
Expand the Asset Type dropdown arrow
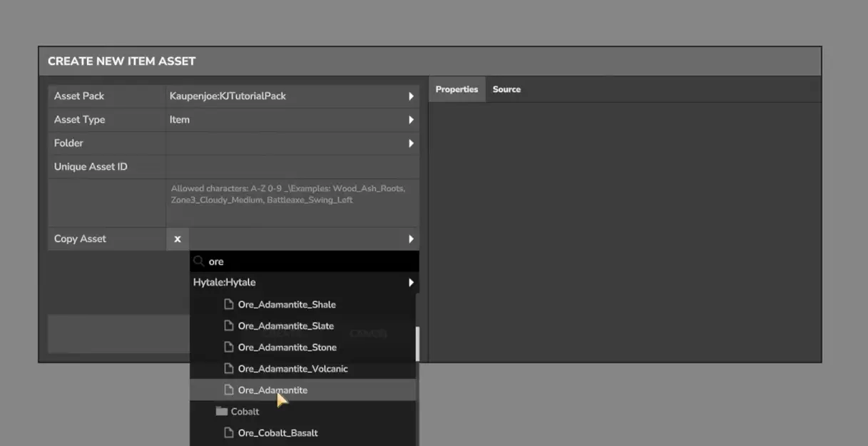click(411, 120)
